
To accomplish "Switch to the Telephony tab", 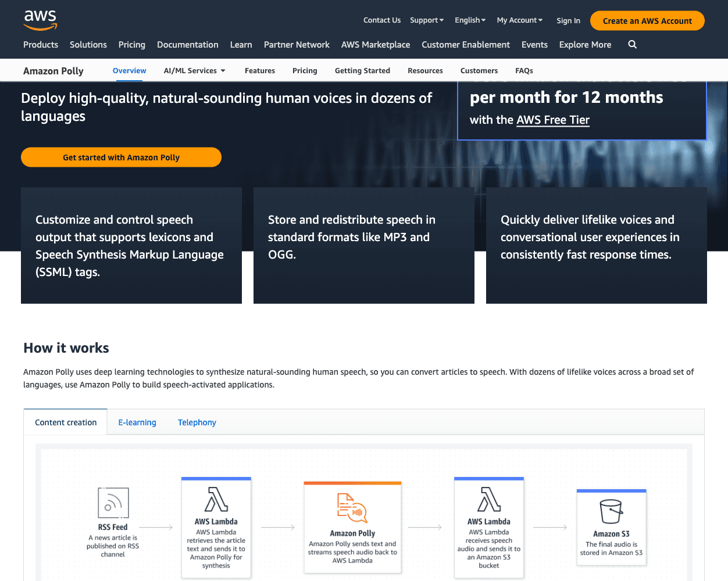I will click(x=197, y=422).
